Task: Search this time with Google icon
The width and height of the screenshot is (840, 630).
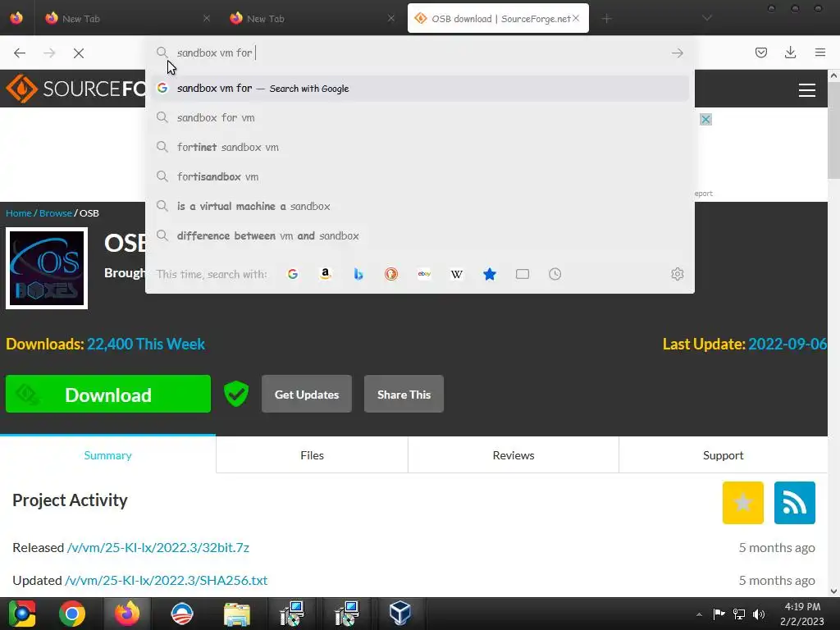Action: (293, 274)
